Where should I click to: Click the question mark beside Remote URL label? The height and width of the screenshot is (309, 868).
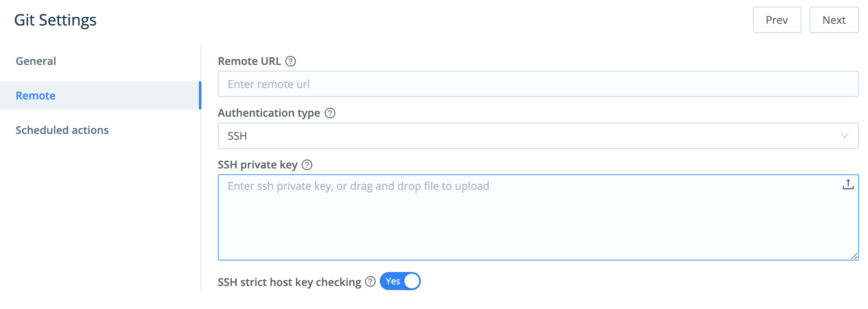click(x=291, y=62)
